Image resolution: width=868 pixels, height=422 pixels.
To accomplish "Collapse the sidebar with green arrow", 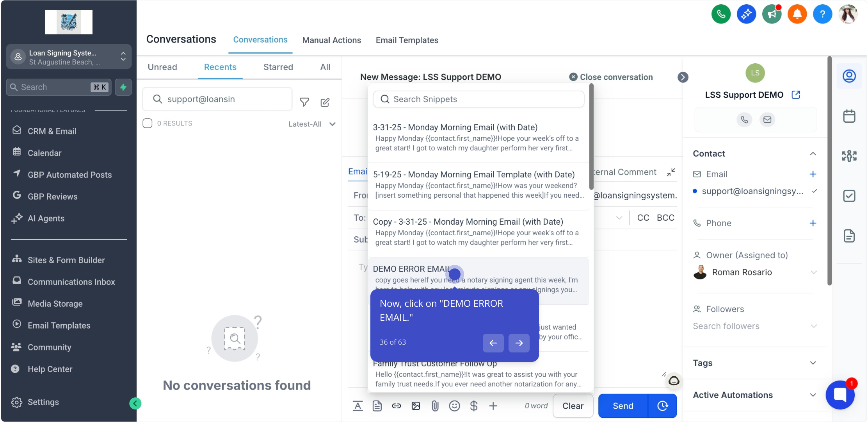I will [135, 403].
